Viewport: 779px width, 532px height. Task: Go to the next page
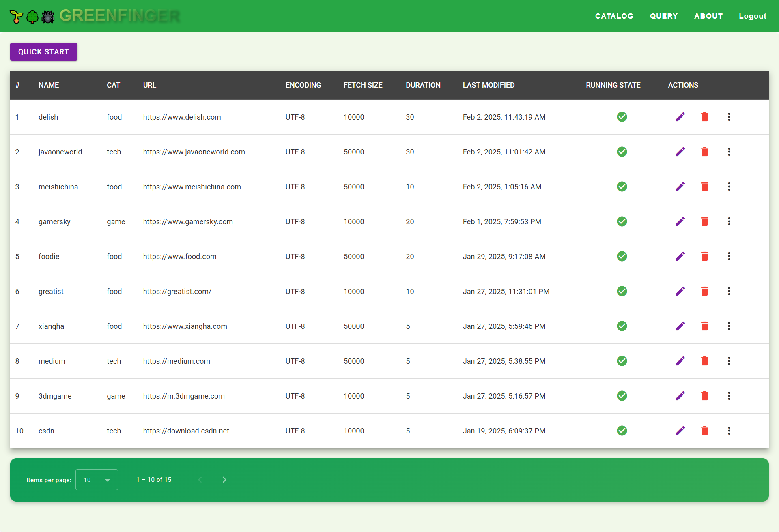(x=224, y=480)
